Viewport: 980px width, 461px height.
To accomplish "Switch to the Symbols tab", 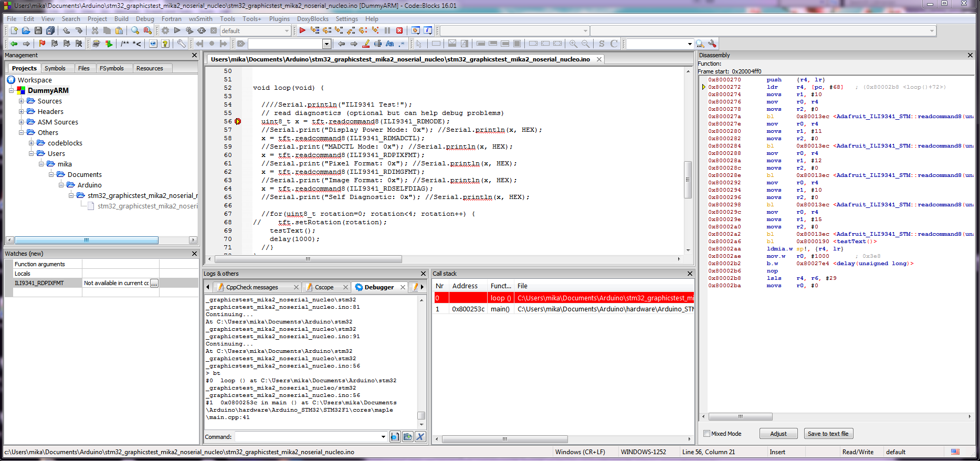I will click(x=55, y=68).
